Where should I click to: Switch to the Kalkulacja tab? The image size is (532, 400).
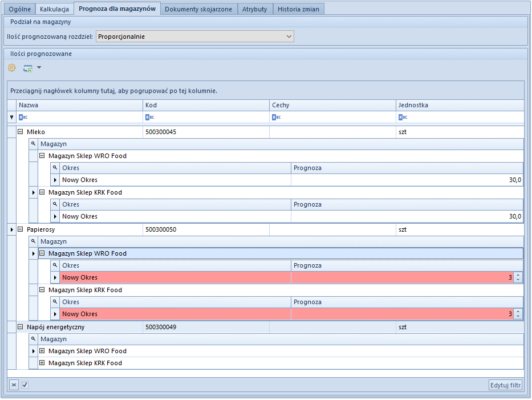[x=54, y=9]
